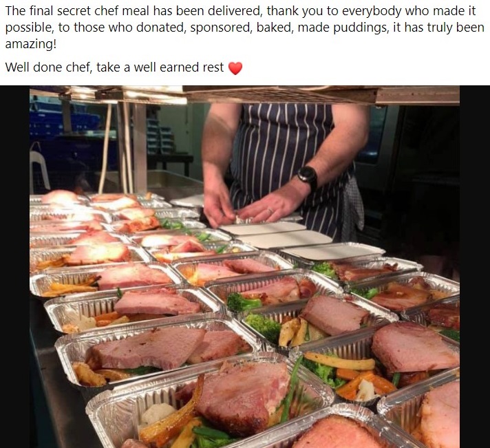Viewport: 490px width, 448px height.
Task: Click the roasted parsnips in the right tray
Action: tap(340, 363)
